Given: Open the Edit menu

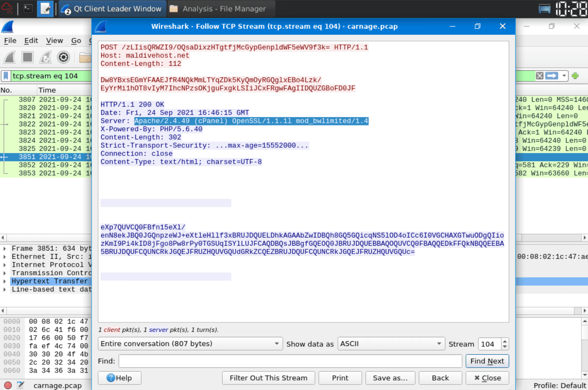Looking at the screenshot, I should point(31,41).
